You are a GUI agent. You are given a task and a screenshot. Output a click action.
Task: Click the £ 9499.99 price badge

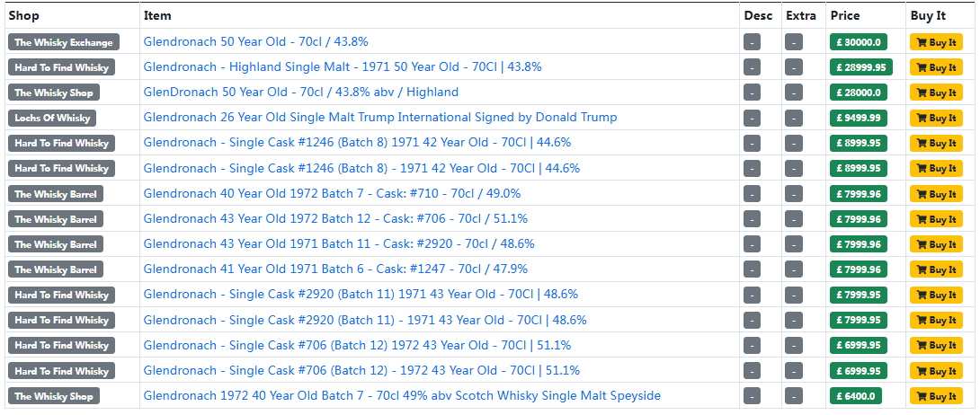click(858, 118)
